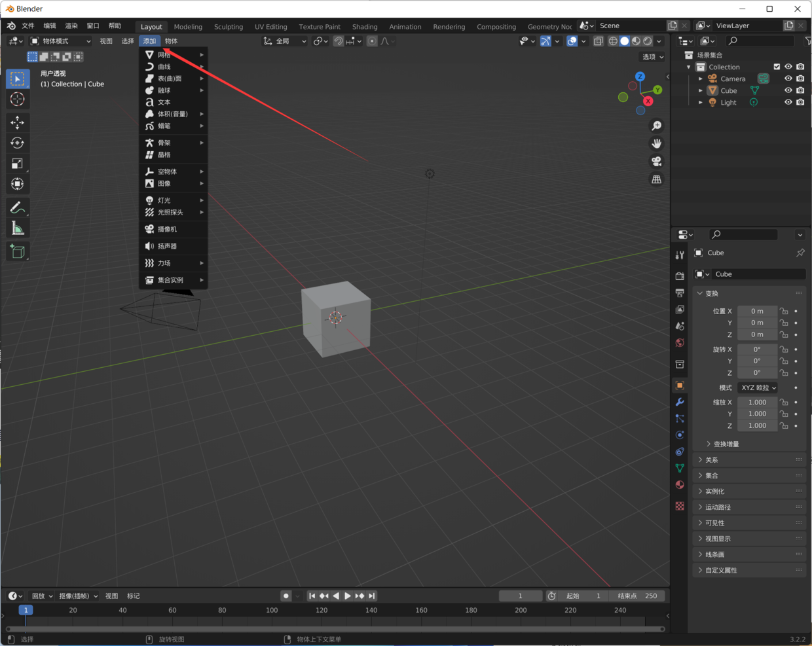Disable Cube in renders camera icon
The width and height of the screenshot is (812, 646).
point(800,90)
